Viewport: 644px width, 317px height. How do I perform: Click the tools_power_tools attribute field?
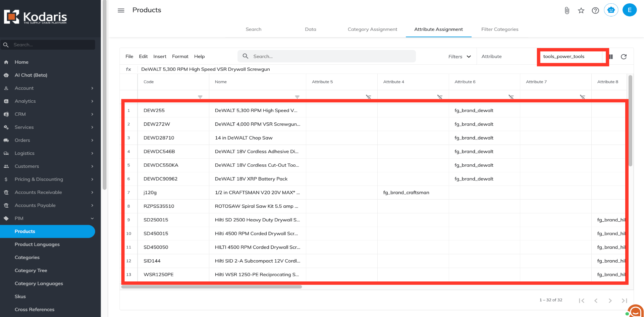(572, 56)
